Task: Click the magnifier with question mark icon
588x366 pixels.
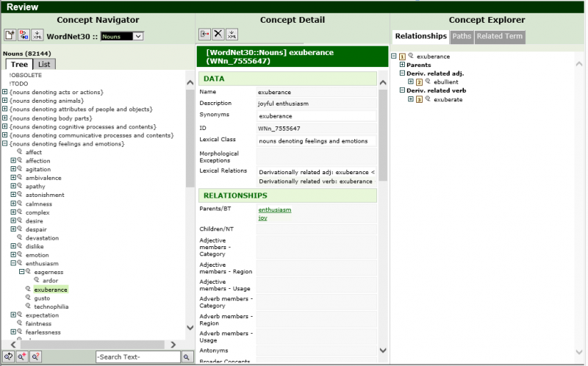Action: tap(35, 356)
